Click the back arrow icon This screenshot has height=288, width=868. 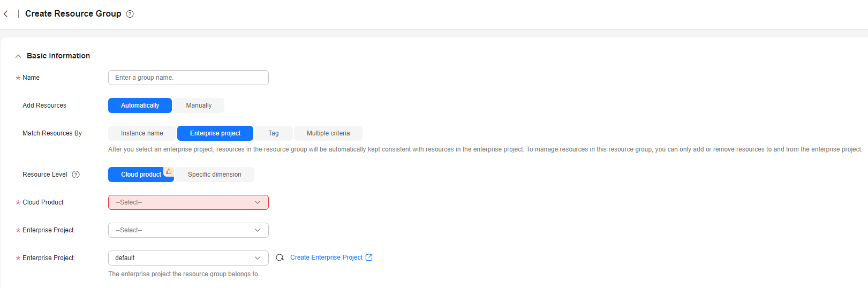[6, 14]
